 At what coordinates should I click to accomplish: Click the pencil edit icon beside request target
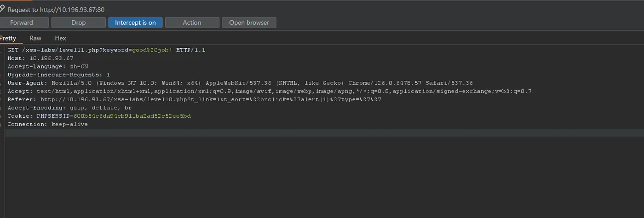tap(2, 9)
